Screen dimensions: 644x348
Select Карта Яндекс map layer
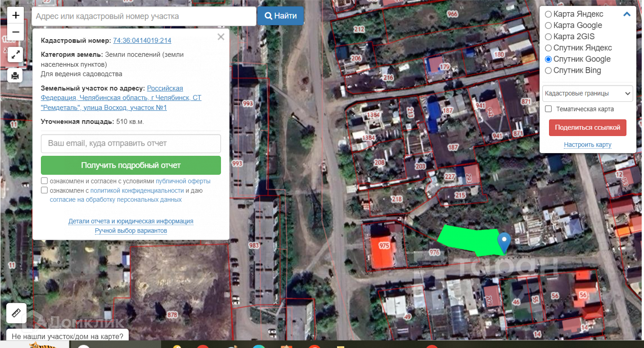tap(548, 14)
